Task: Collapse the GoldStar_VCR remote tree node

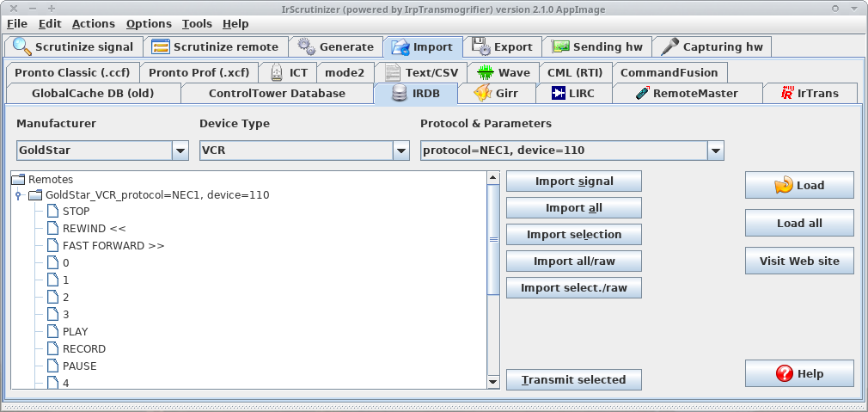Action: 19,195
